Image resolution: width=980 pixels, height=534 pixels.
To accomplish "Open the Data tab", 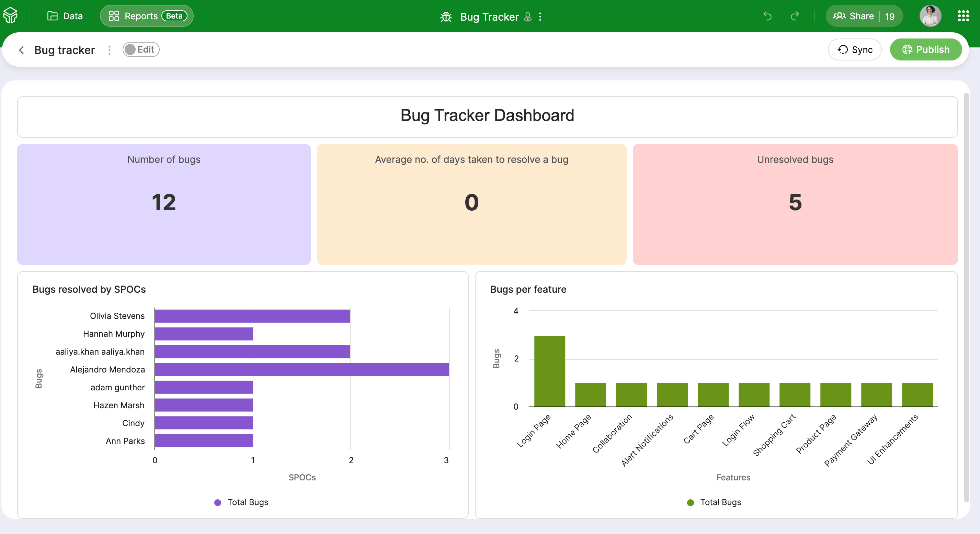I will tap(65, 16).
